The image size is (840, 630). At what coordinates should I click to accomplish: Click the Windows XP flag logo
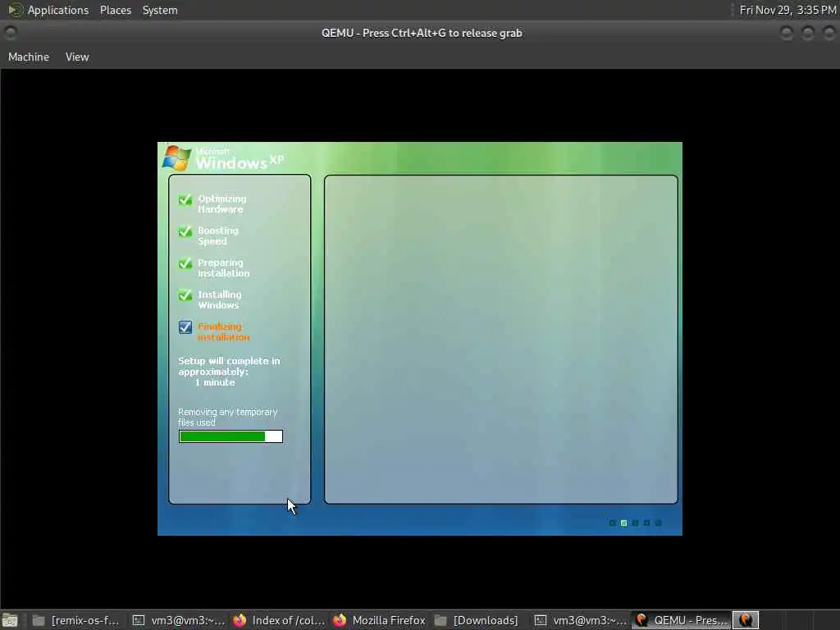pyautogui.click(x=176, y=158)
